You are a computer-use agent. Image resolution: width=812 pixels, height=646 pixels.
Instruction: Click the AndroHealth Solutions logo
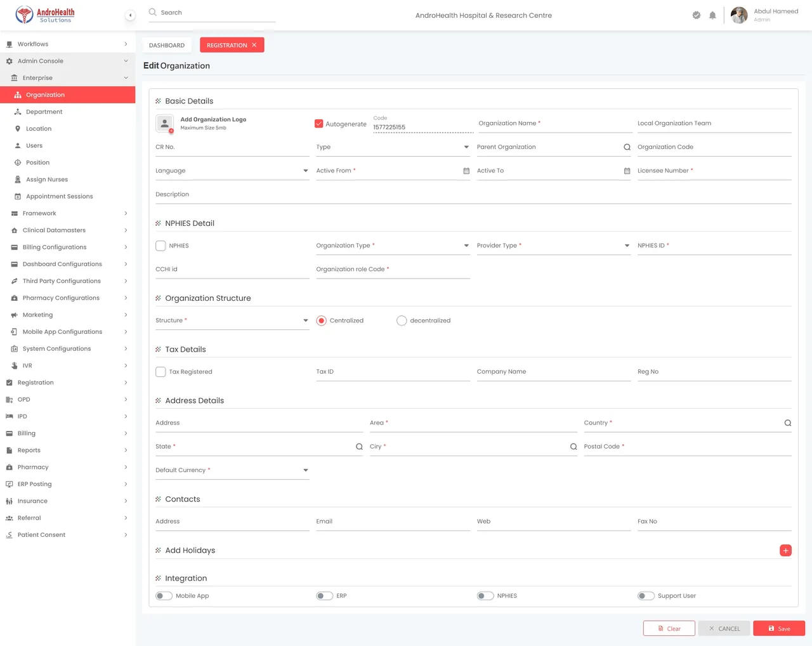pyautogui.click(x=45, y=15)
